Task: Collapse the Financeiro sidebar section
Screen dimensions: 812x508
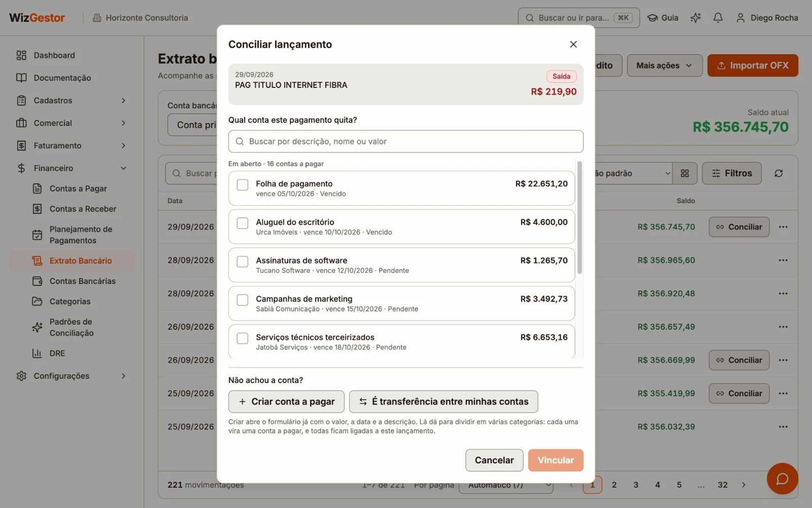Action: (71, 168)
